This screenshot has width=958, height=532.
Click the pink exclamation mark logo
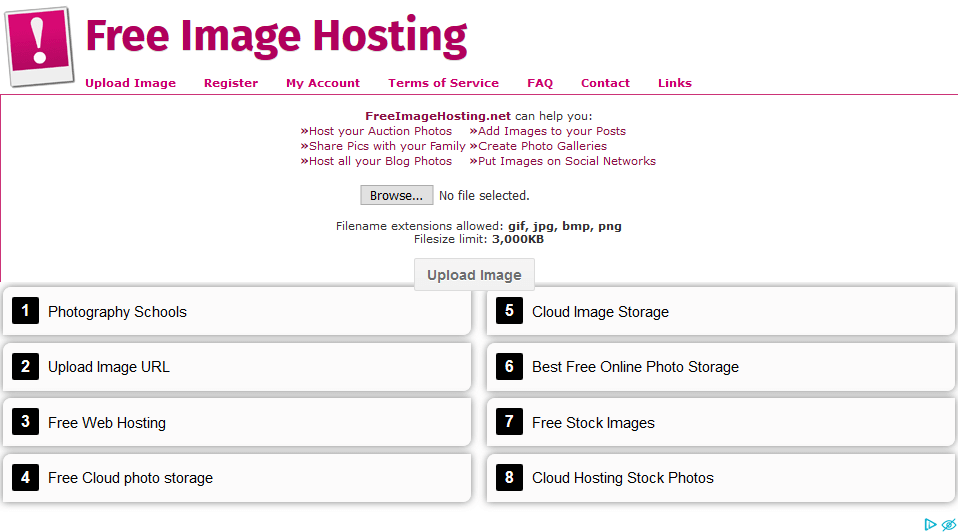pos(39,46)
